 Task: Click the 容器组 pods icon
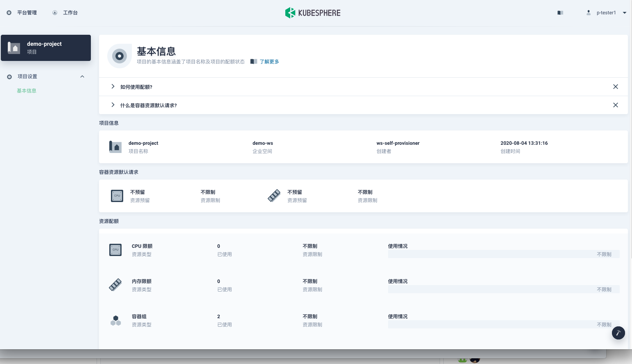coord(116,320)
